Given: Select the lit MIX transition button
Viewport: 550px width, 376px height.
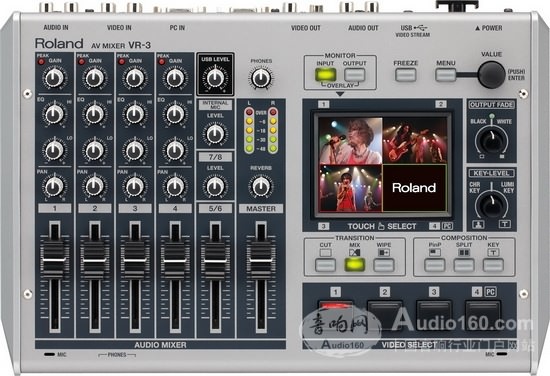Looking at the screenshot, I should (x=354, y=265).
